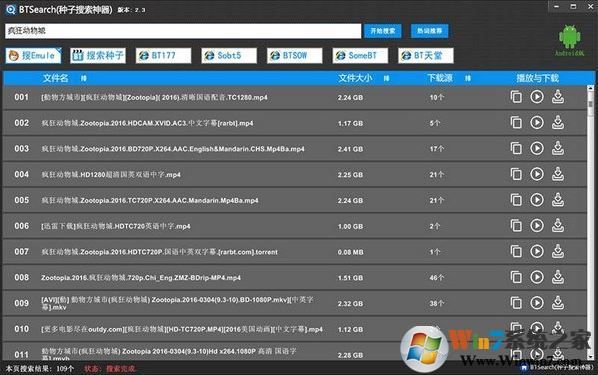
Task: Download the file in row 003
Action: tap(558, 148)
